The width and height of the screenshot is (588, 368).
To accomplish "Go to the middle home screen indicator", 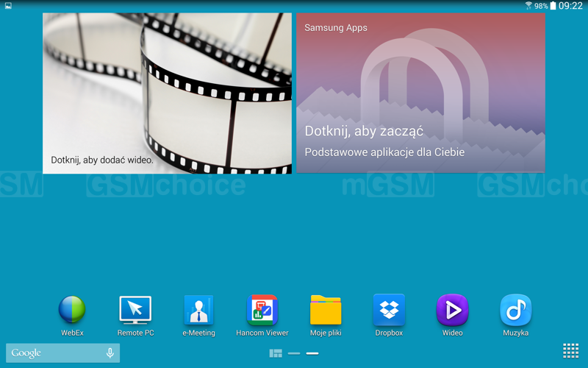I will click(x=294, y=353).
